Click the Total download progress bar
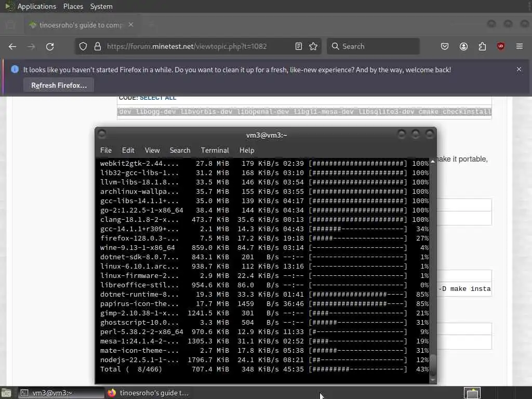Screen dimensions: 532x399 click(358, 369)
